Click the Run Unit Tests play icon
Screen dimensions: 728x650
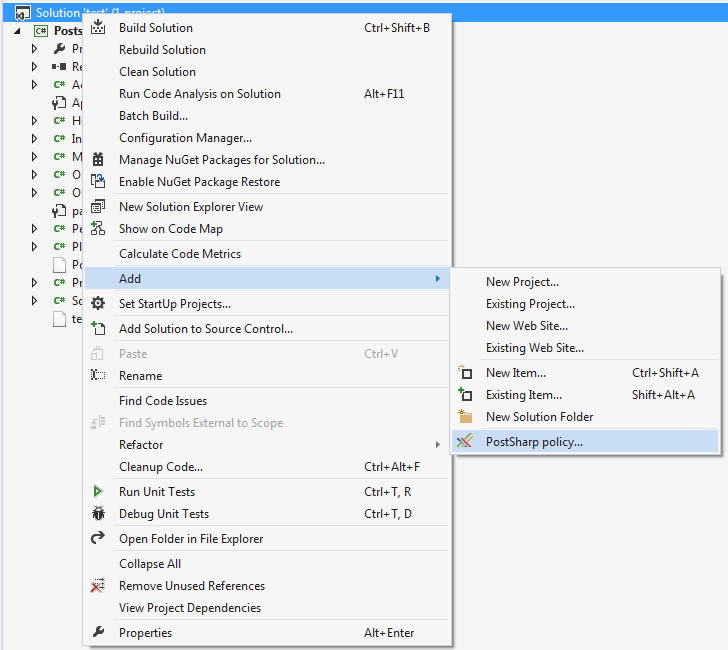click(98, 492)
